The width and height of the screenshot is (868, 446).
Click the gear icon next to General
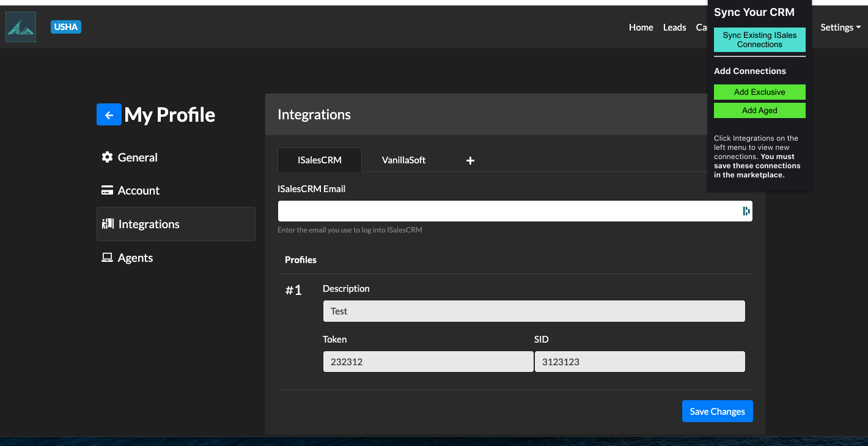click(107, 157)
